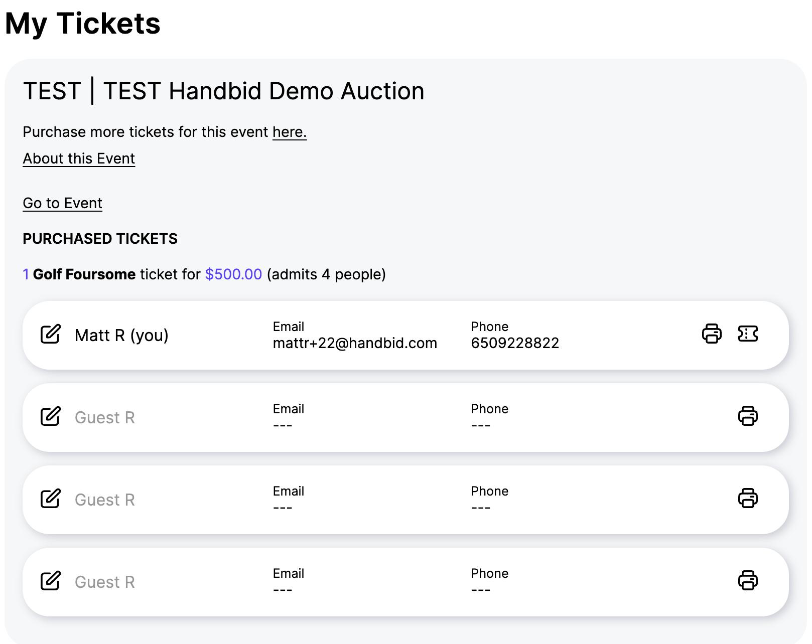Print the third Guest R ticket
812x644 pixels.
point(748,581)
